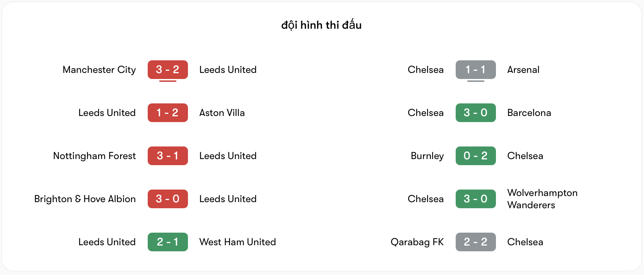Click the red 3-0 Brighton score badge
This screenshot has width=644, height=275.
click(x=167, y=199)
